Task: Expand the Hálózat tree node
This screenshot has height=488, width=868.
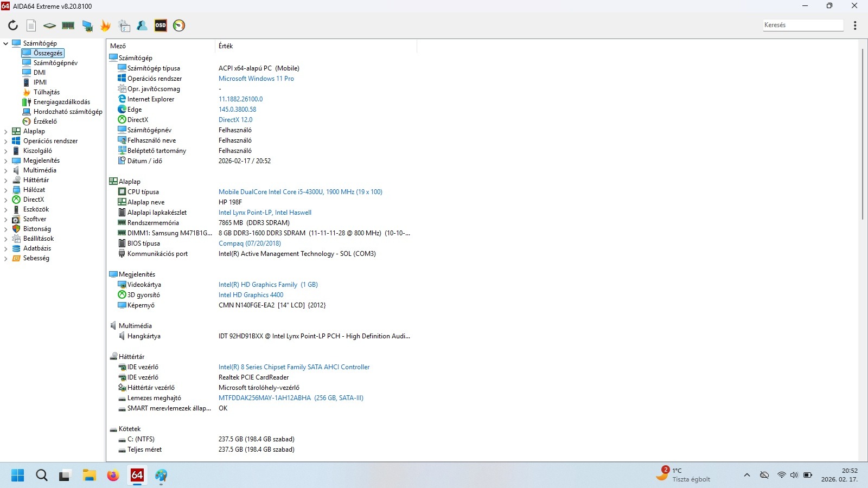Action: 6,190
